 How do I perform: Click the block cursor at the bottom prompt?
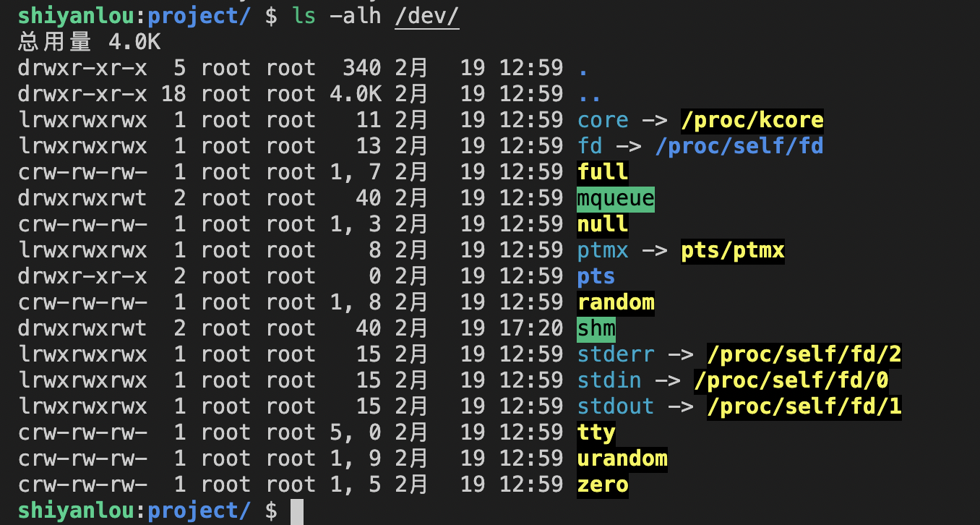coord(297,511)
